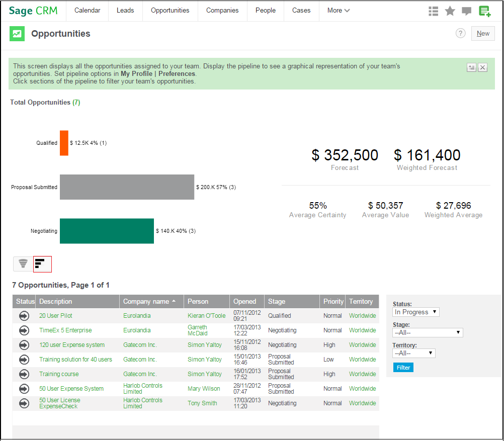Image resolution: width=504 pixels, height=441 pixels.
Task: Open the 20 User Pilot opportunity
Action: pos(56,316)
